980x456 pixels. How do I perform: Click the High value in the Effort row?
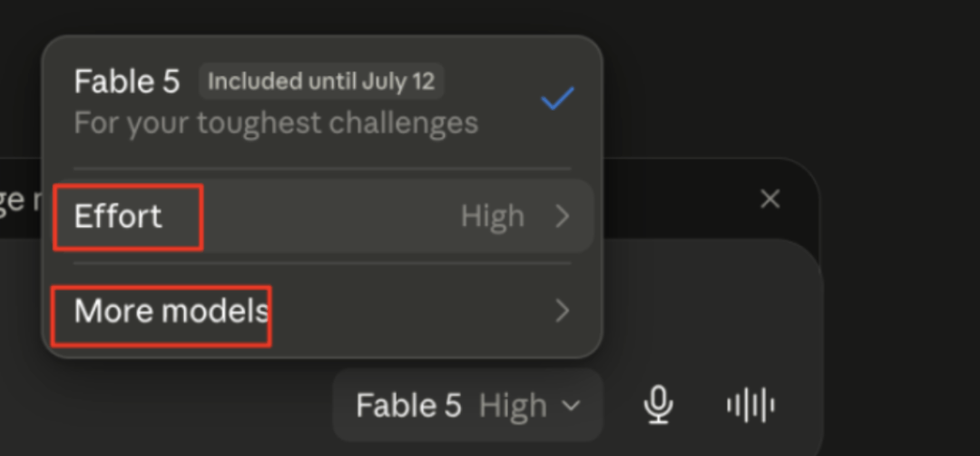coord(493,216)
